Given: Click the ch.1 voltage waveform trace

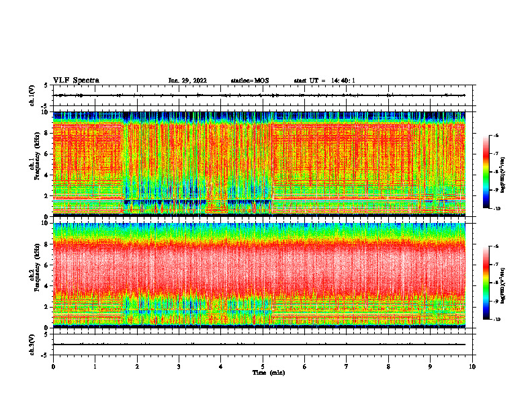Looking at the screenshot, I should pyautogui.click(x=259, y=95).
